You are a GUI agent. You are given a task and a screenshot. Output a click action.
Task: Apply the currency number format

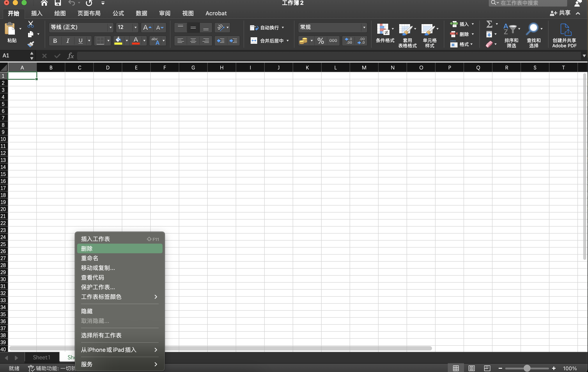coord(303,41)
